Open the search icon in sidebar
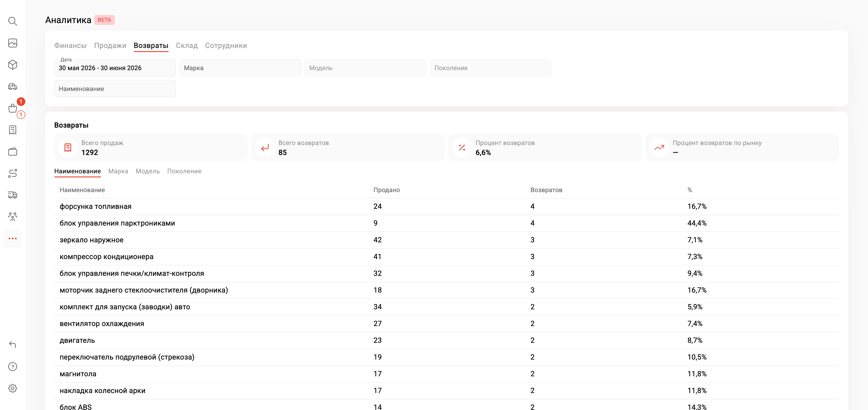This screenshot has width=868, height=410. click(12, 21)
